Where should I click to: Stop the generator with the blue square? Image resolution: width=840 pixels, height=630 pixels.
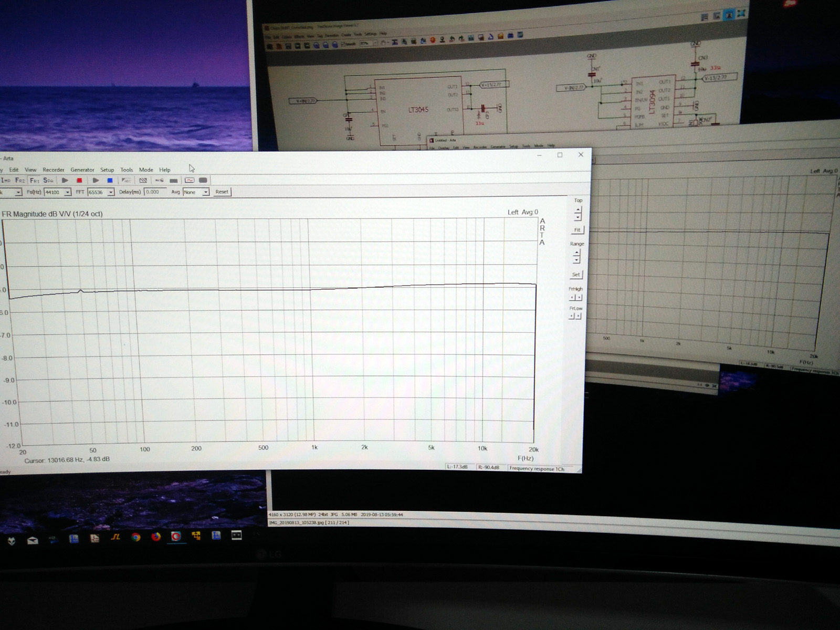click(x=110, y=180)
